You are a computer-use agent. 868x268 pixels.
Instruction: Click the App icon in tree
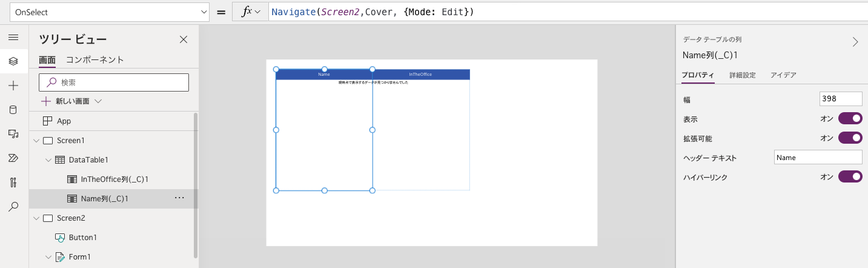pos(48,121)
